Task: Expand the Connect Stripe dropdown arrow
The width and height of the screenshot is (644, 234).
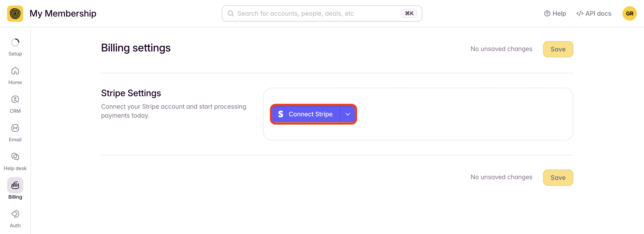Action: click(347, 114)
